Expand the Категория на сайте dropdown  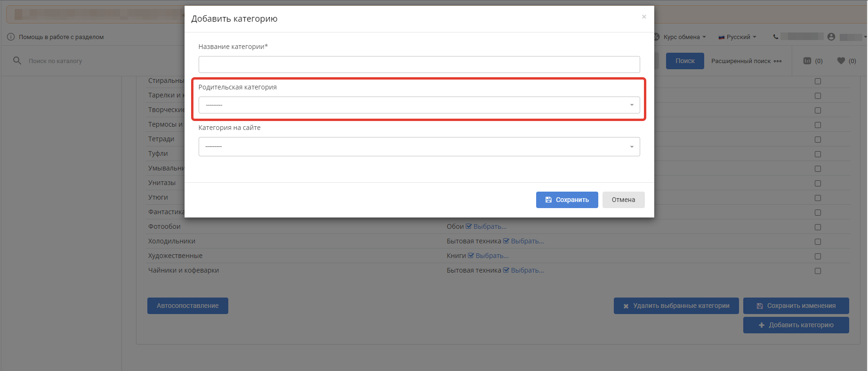coord(419,146)
